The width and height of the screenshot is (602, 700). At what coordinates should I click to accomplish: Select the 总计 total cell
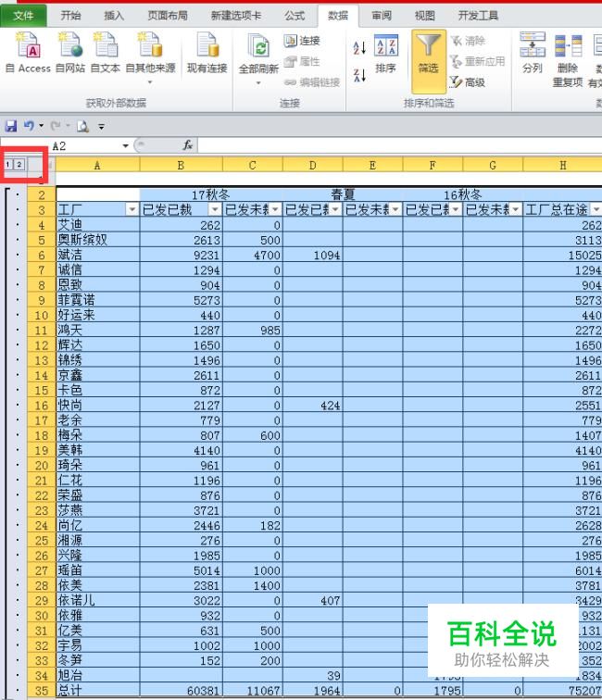(x=98, y=691)
